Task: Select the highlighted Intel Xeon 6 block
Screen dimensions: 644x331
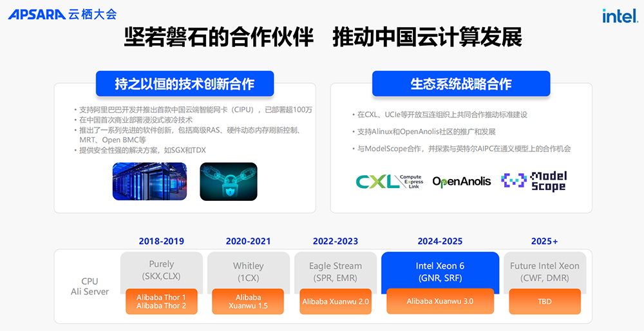Action: pos(440,270)
